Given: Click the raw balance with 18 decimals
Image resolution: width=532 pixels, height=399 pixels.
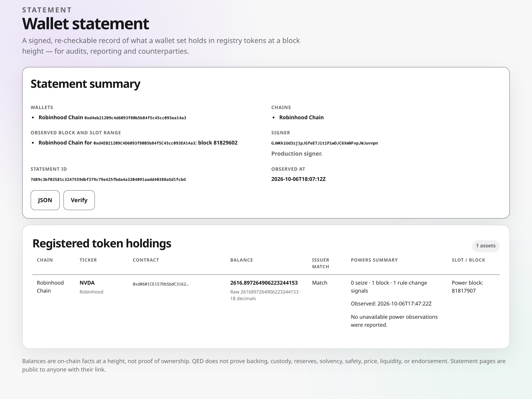Looking at the screenshot, I should point(266,295).
